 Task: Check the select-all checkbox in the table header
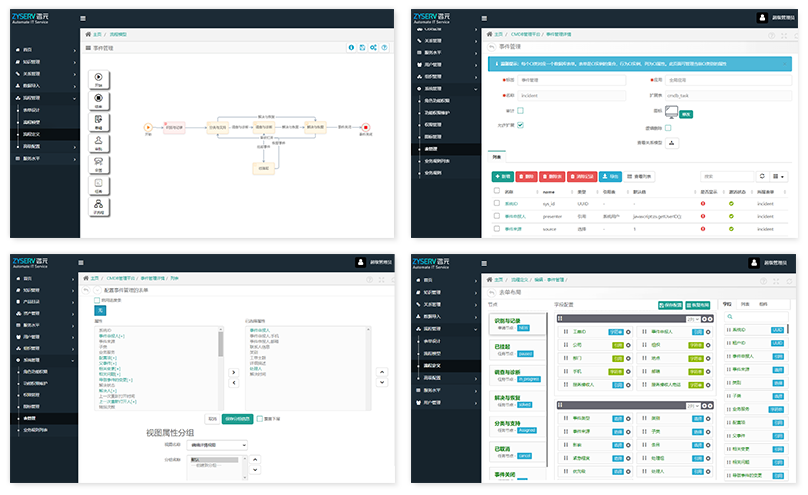[x=495, y=191]
